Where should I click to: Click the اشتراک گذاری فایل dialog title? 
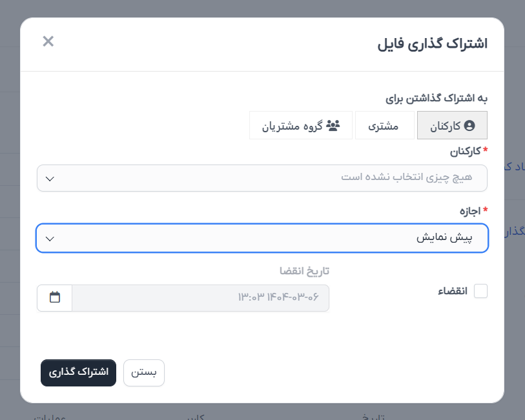click(x=432, y=44)
